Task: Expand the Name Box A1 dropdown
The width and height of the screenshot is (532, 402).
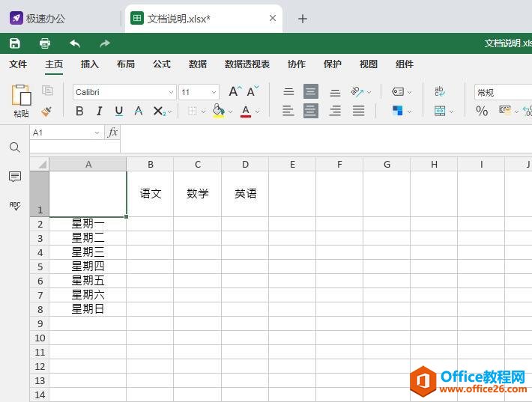Action: 97,133
